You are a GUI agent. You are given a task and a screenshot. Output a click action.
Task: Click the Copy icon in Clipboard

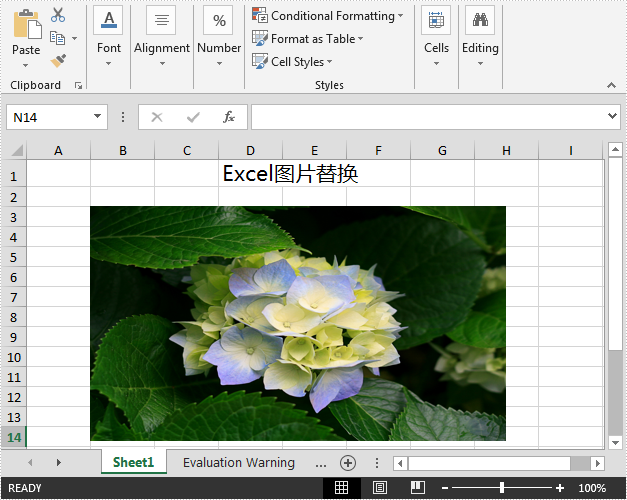[58, 38]
